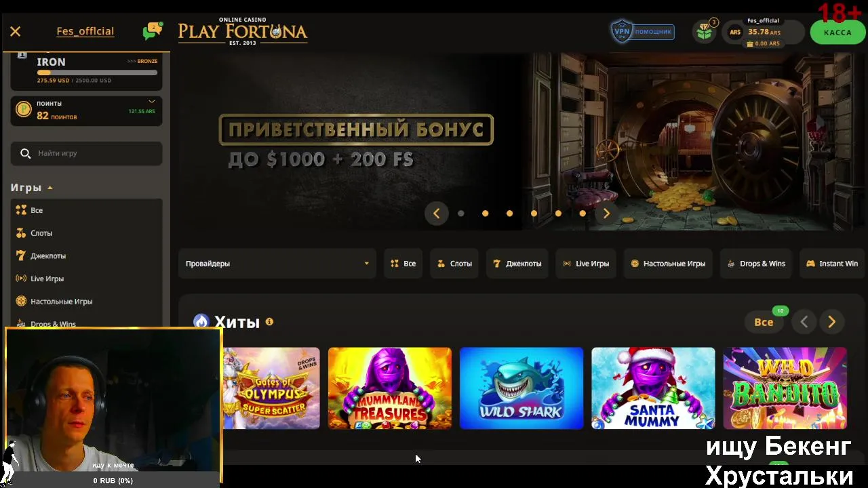Image resolution: width=868 pixels, height=488 pixels.
Task: Close the sidebar with the X icon
Action: click(16, 31)
